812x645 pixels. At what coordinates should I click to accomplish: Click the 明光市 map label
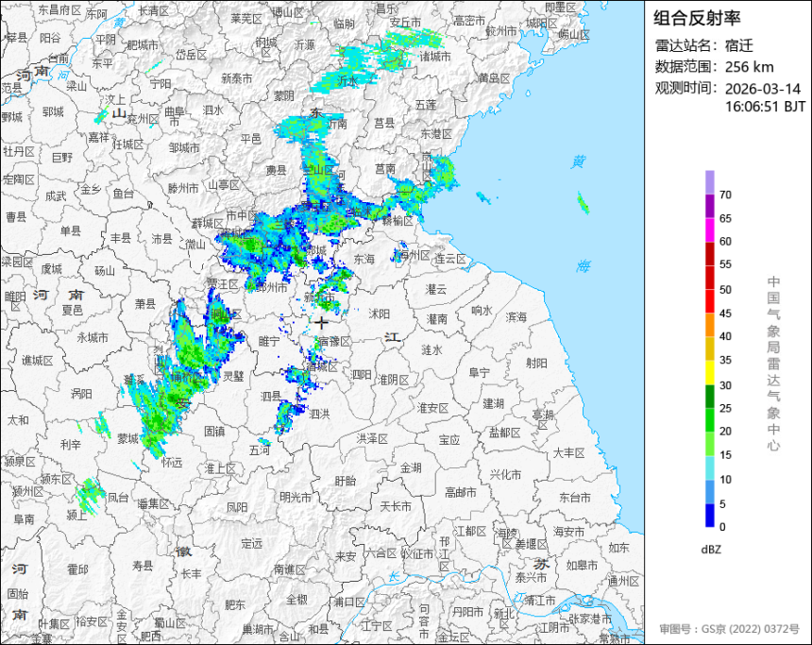(296, 497)
